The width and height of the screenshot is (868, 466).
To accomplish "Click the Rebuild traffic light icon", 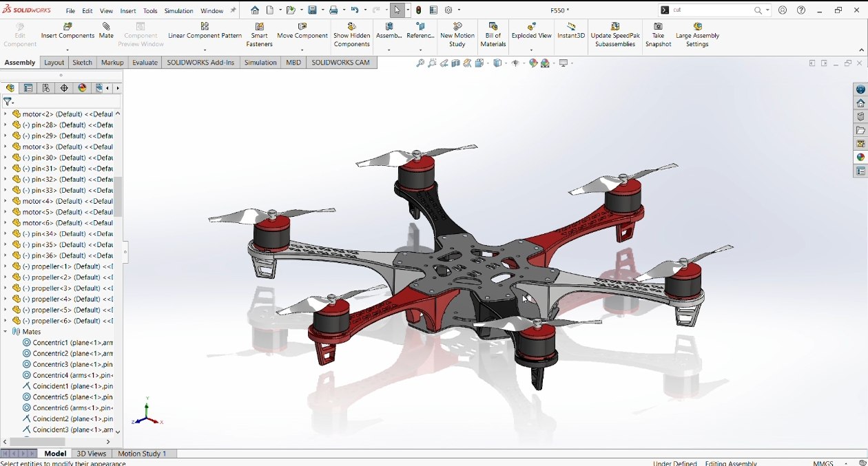I will click(419, 10).
